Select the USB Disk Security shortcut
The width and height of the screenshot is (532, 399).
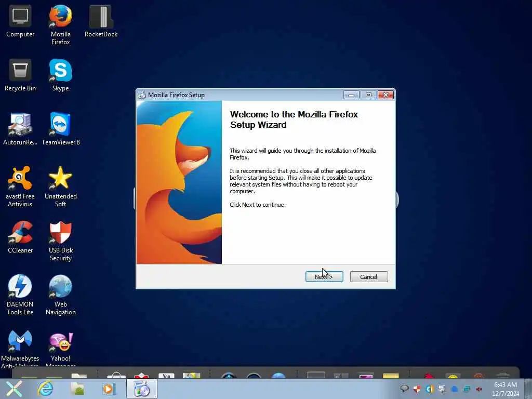(60, 241)
